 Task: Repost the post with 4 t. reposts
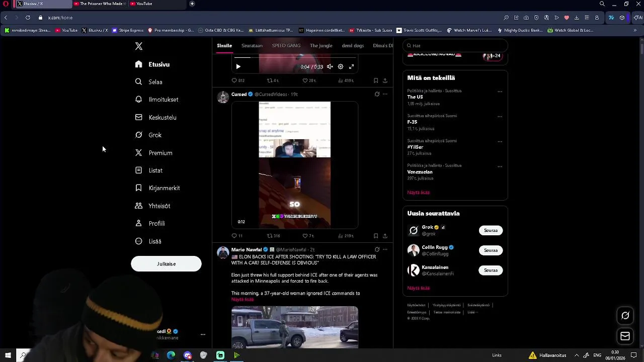(x=273, y=80)
